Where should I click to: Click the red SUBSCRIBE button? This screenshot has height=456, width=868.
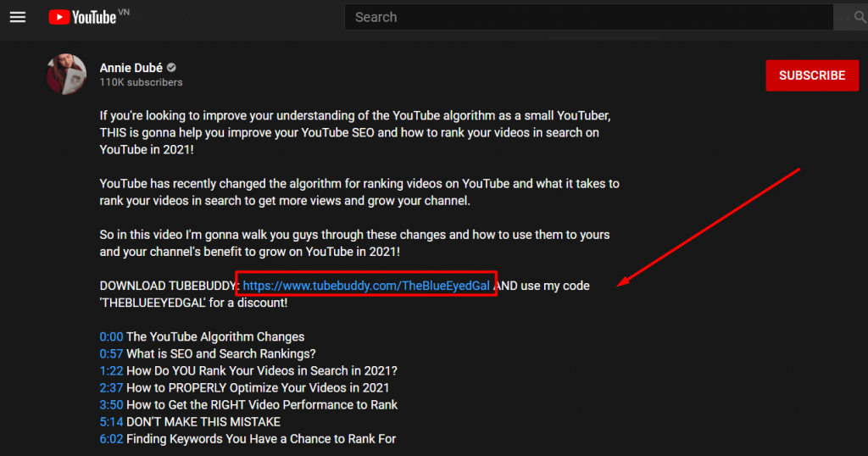coord(812,75)
